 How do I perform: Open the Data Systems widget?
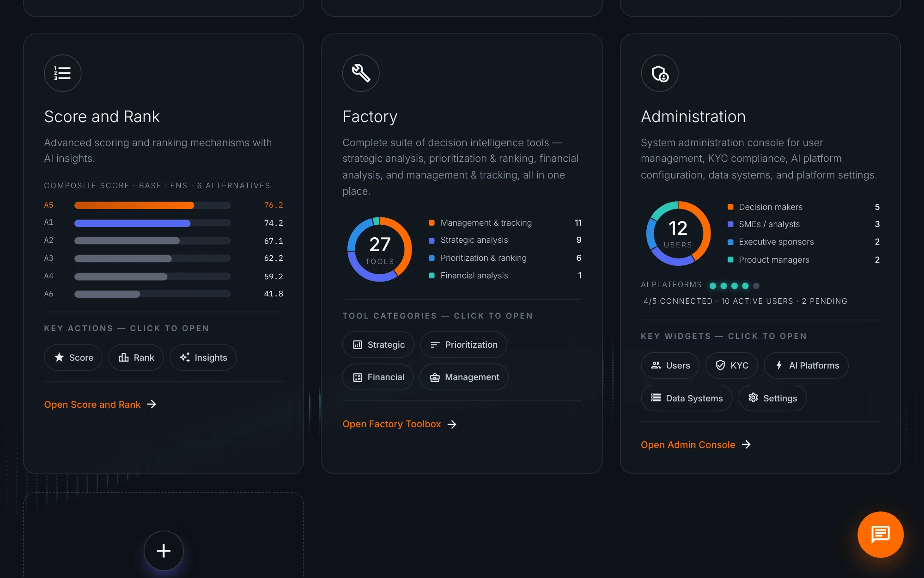[x=687, y=398]
